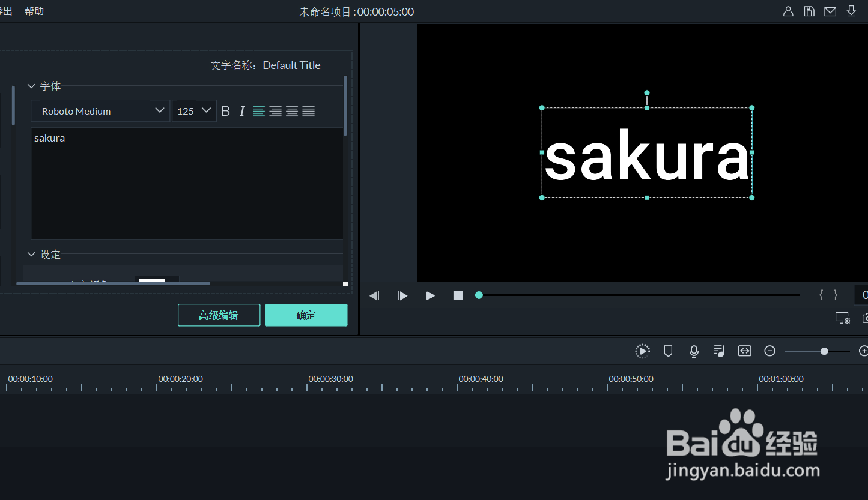Collapse the 设定 section
The width and height of the screenshot is (868, 500).
pyautogui.click(x=32, y=255)
